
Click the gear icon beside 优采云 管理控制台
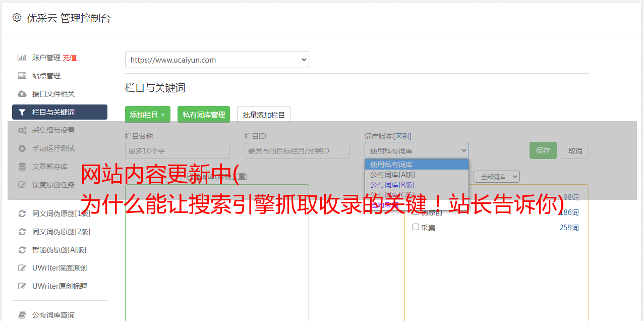pos(17,18)
